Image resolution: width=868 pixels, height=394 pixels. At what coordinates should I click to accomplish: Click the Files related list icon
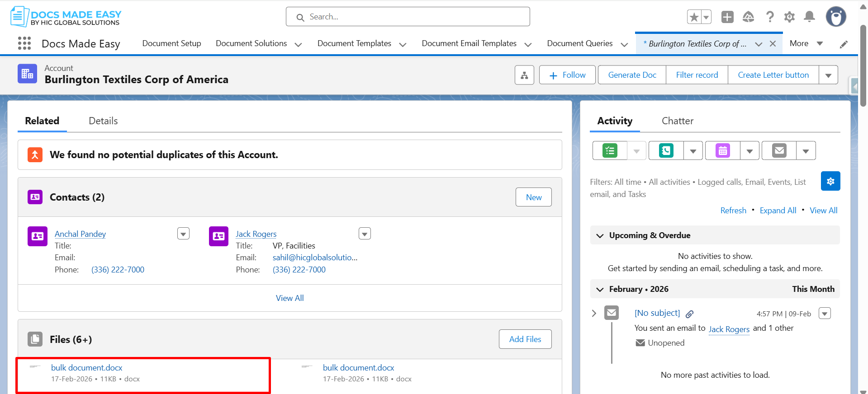[x=35, y=339]
